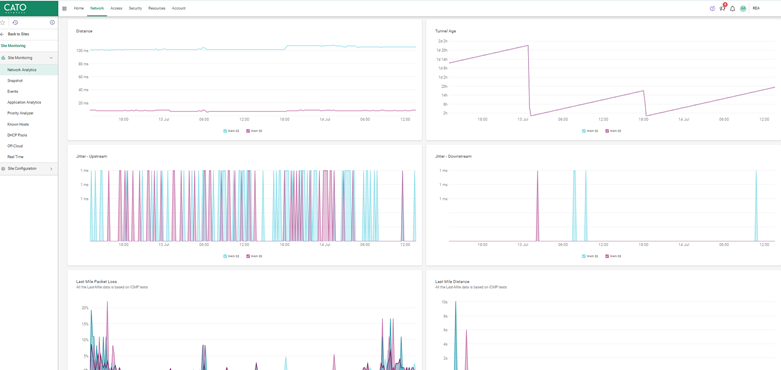Open the Access tab

click(x=116, y=8)
